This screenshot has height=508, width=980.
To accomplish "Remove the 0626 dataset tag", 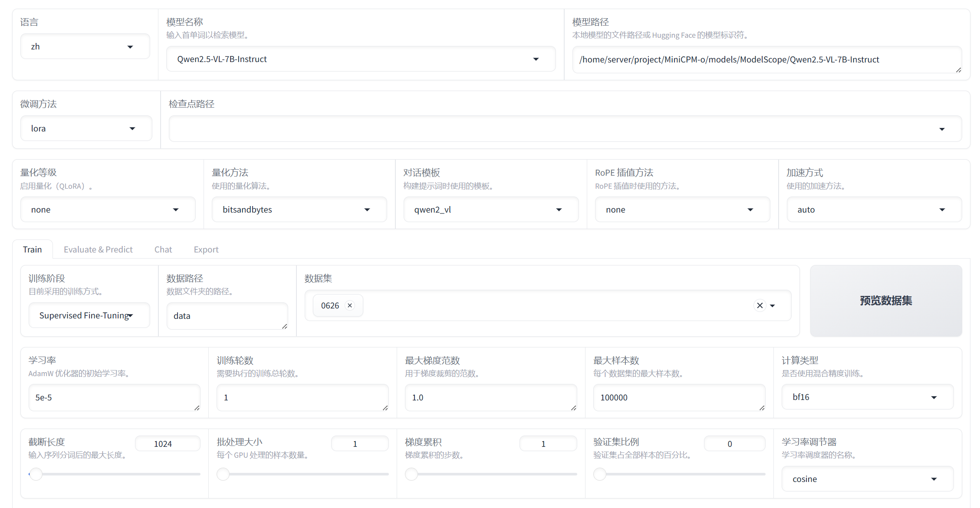I will click(350, 305).
